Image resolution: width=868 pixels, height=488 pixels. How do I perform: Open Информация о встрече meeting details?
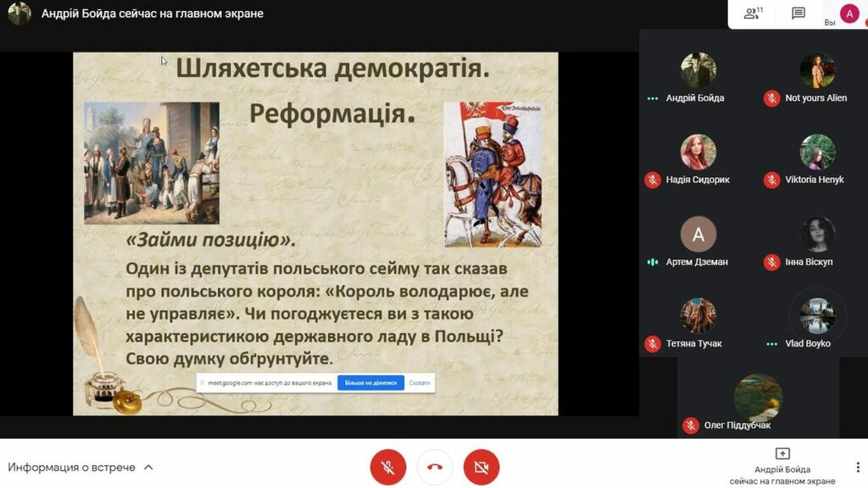(x=72, y=468)
